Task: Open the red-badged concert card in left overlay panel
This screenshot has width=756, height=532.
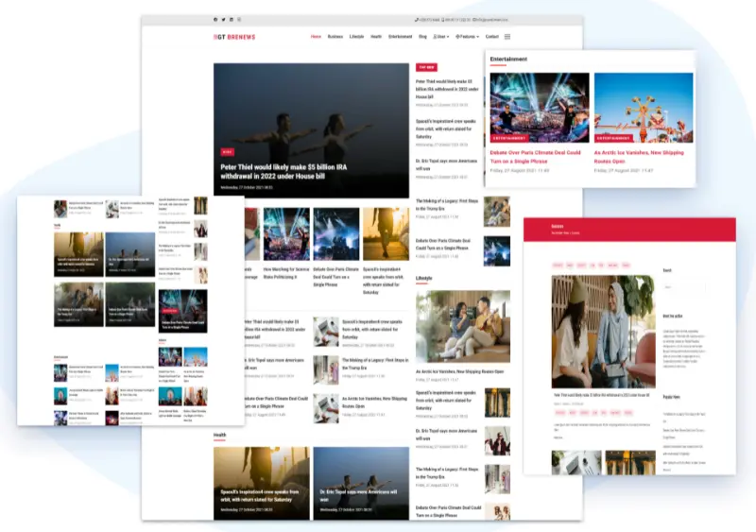Action: [x=182, y=311]
